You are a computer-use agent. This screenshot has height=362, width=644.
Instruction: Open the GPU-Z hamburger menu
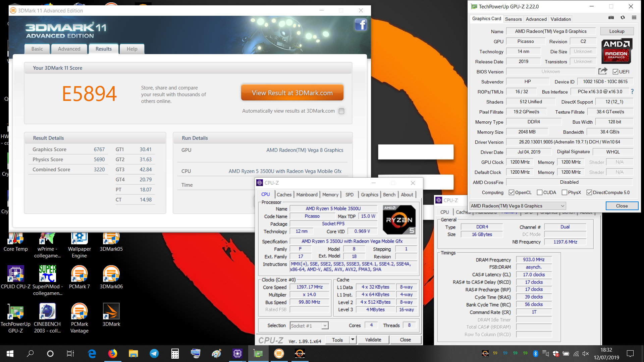pos(634,17)
